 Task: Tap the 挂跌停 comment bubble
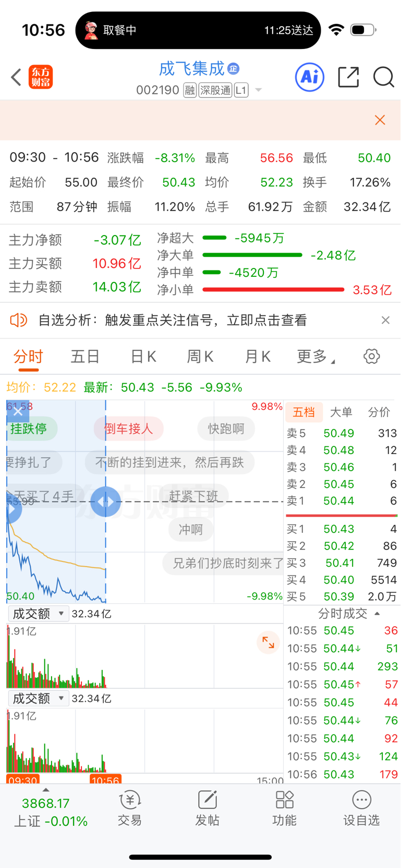31,429
